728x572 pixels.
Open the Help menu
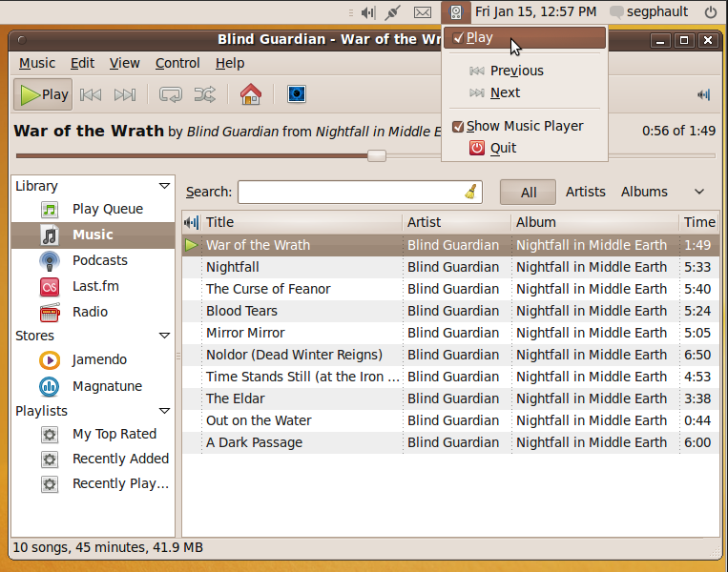click(230, 63)
